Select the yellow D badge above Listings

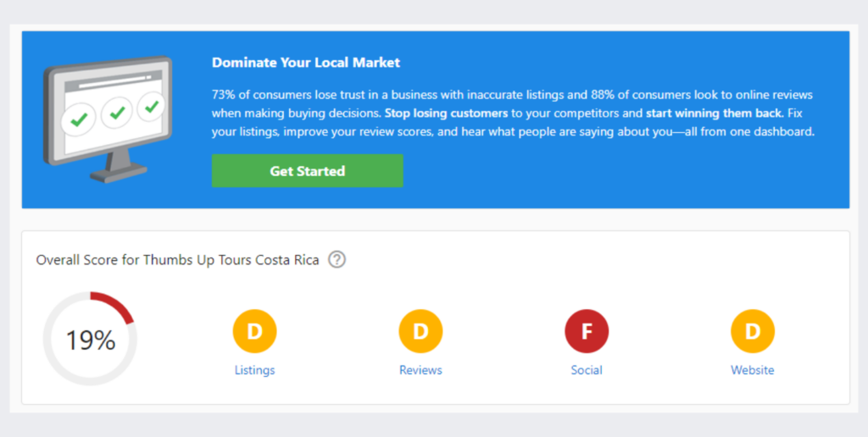pyautogui.click(x=254, y=331)
